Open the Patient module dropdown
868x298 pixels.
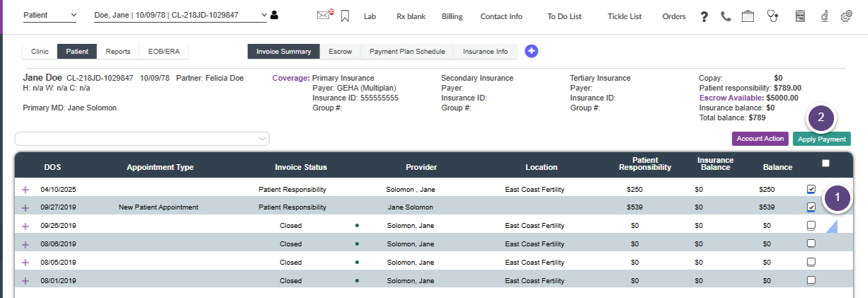[50, 16]
